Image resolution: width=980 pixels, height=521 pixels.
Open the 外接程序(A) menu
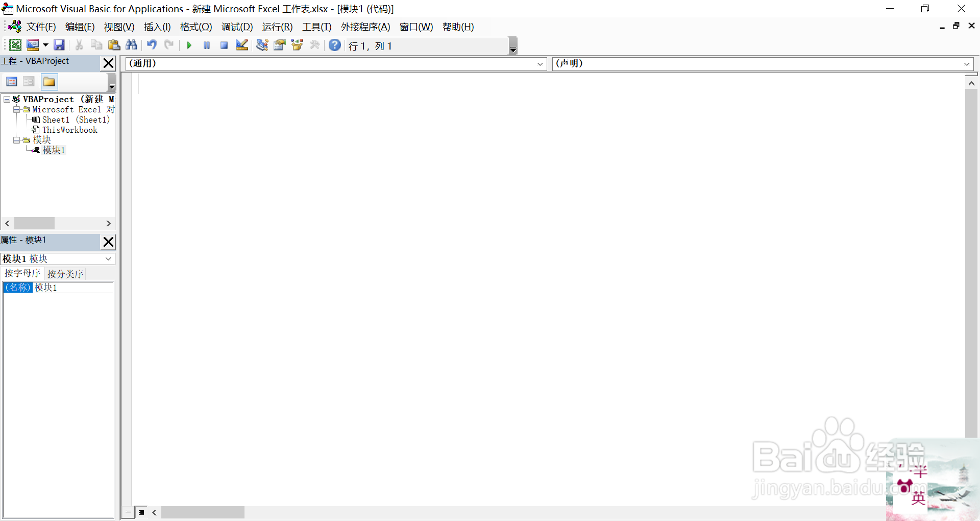[x=365, y=27]
